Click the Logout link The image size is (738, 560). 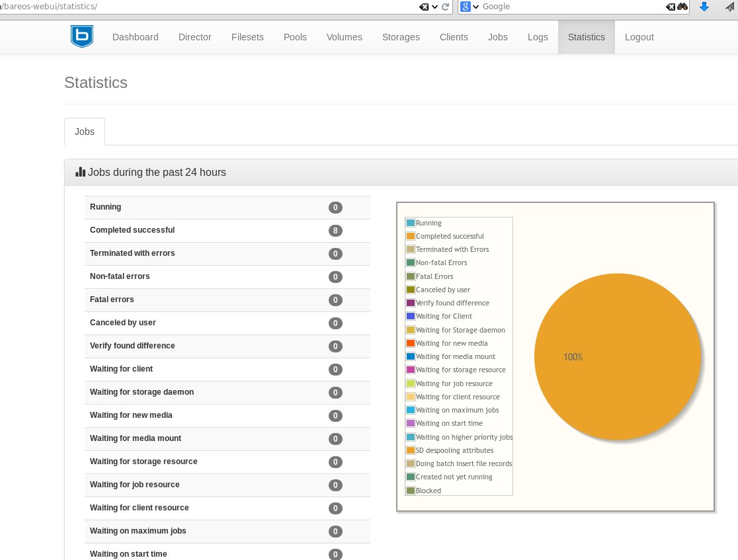(639, 37)
